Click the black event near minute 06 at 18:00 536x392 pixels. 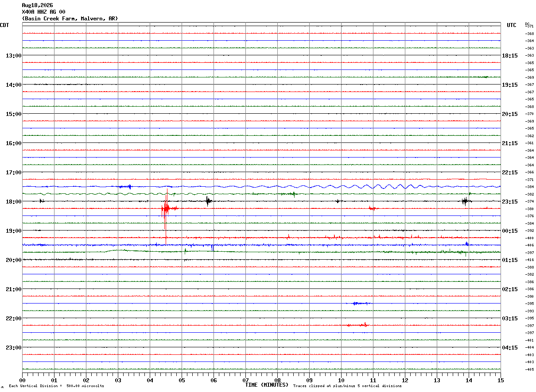208,201
